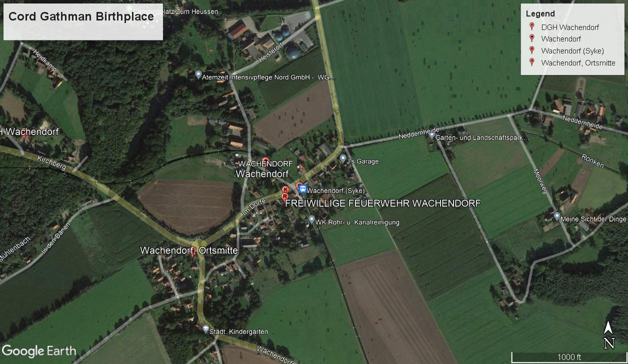The image size is (628, 364).
Task: Click the 1000 ft scale bar
Action: [569, 357]
